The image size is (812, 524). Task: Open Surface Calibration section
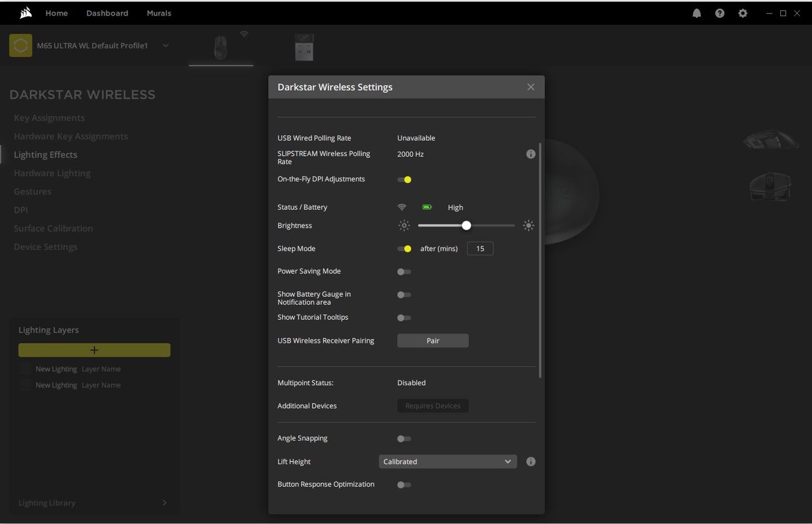coord(53,228)
